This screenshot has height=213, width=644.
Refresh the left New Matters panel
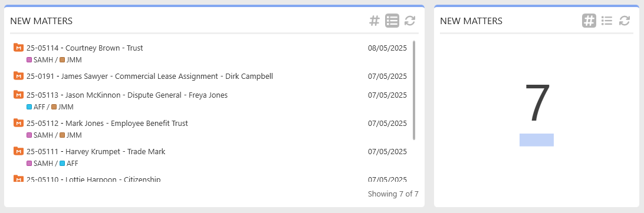point(410,21)
